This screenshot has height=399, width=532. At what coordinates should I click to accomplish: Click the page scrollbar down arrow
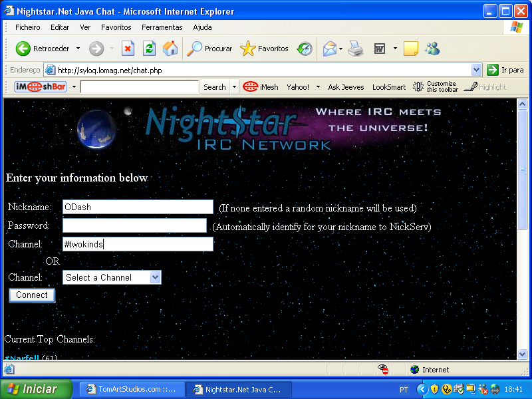[x=522, y=354]
